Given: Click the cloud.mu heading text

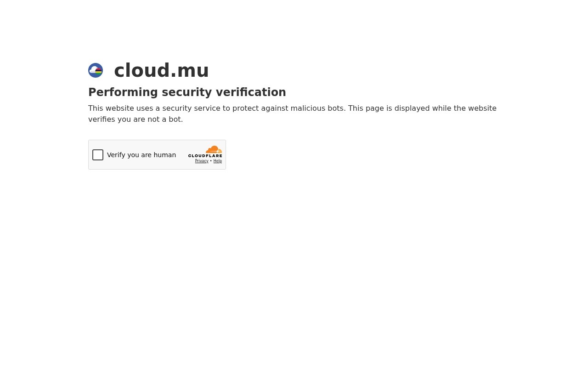Looking at the screenshot, I should point(161,70).
